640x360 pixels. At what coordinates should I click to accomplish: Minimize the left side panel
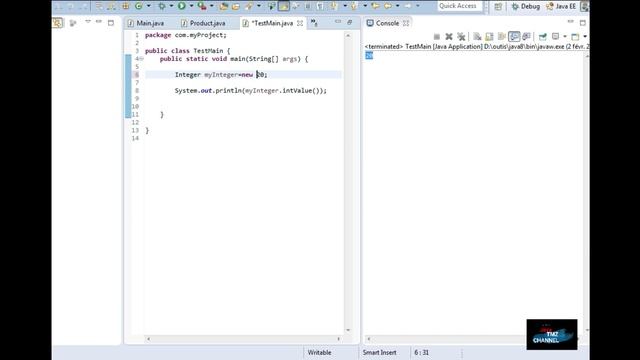point(99,22)
